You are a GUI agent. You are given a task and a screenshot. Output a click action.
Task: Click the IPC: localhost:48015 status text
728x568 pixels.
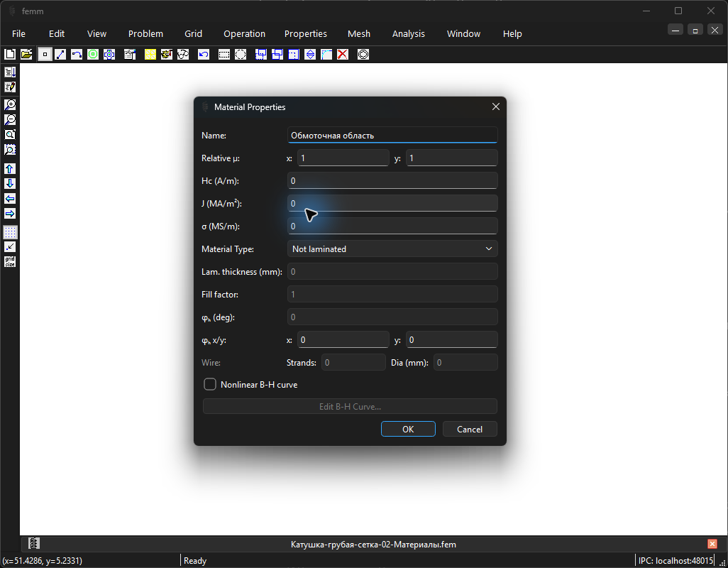(x=675, y=561)
